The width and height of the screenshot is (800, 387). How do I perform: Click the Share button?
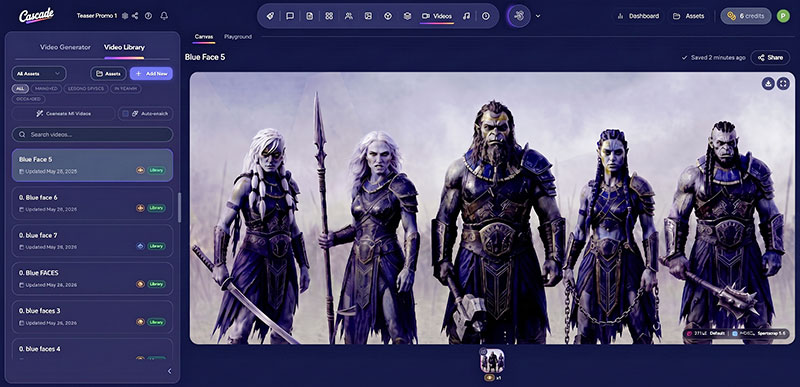coord(770,58)
